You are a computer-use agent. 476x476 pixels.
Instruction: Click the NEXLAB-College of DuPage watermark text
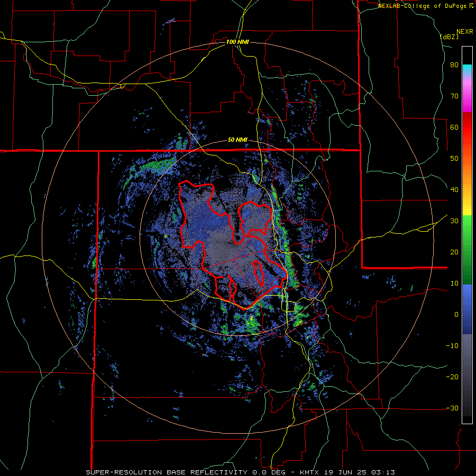point(425,6)
